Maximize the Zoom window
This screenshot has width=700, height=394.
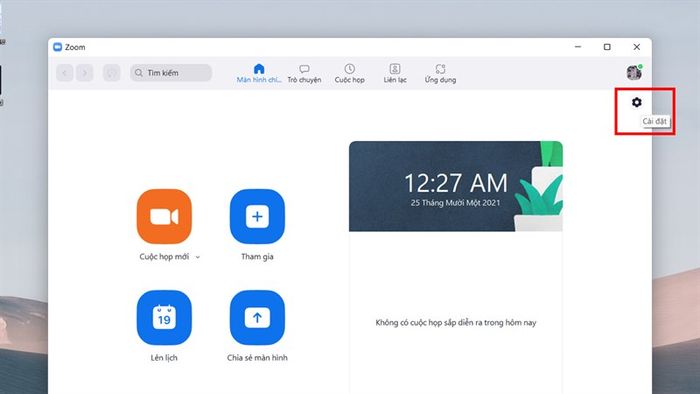pos(607,47)
